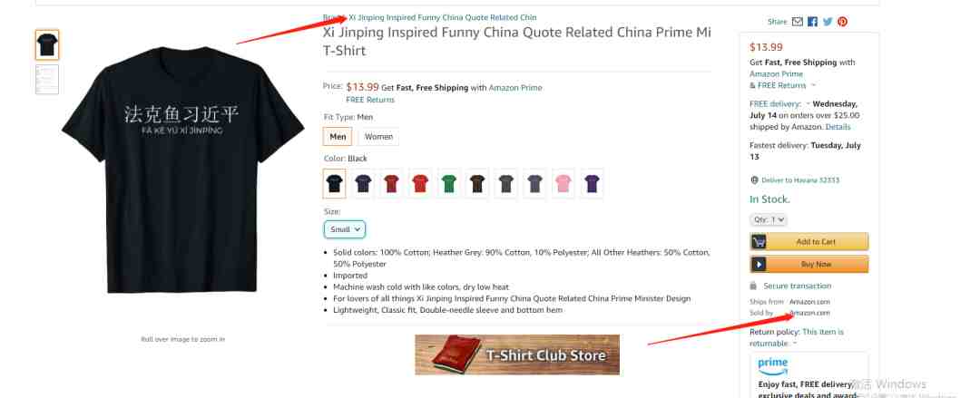
Task: Click the location pin delivery icon
Action: click(754, 180)
